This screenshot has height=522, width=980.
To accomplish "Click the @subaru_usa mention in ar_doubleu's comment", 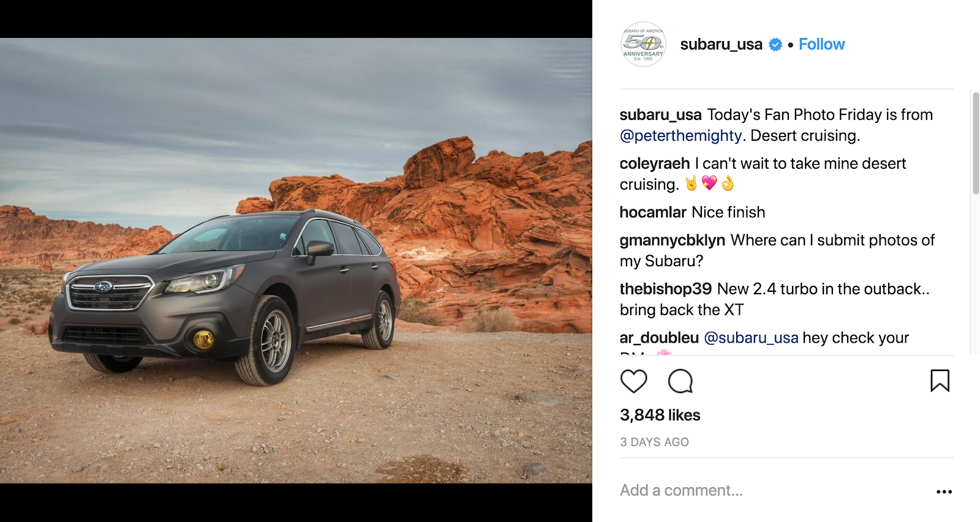I will coord(752,338).
